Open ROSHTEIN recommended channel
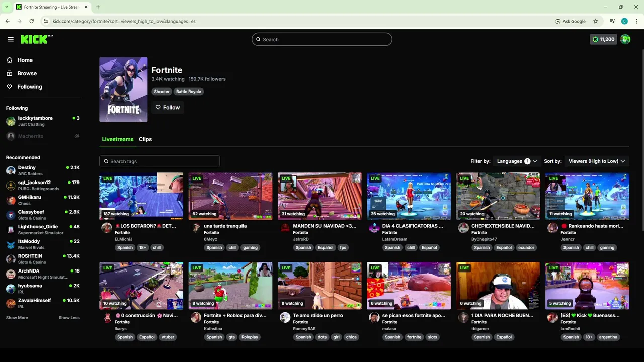 43,259
